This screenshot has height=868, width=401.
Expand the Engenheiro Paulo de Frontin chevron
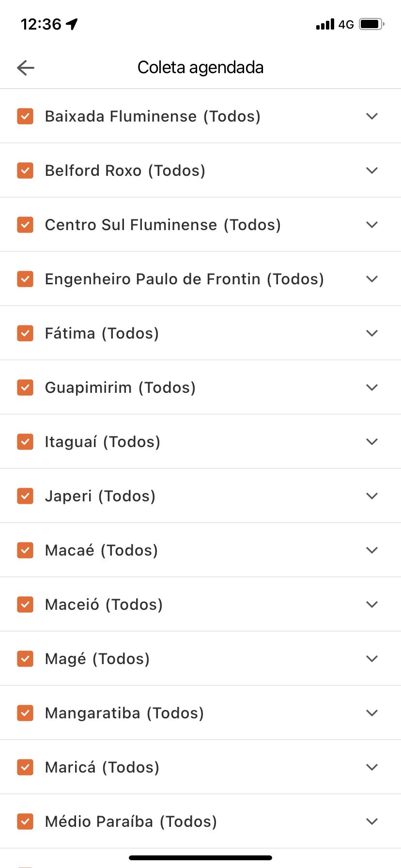click(x=372, y=279)
